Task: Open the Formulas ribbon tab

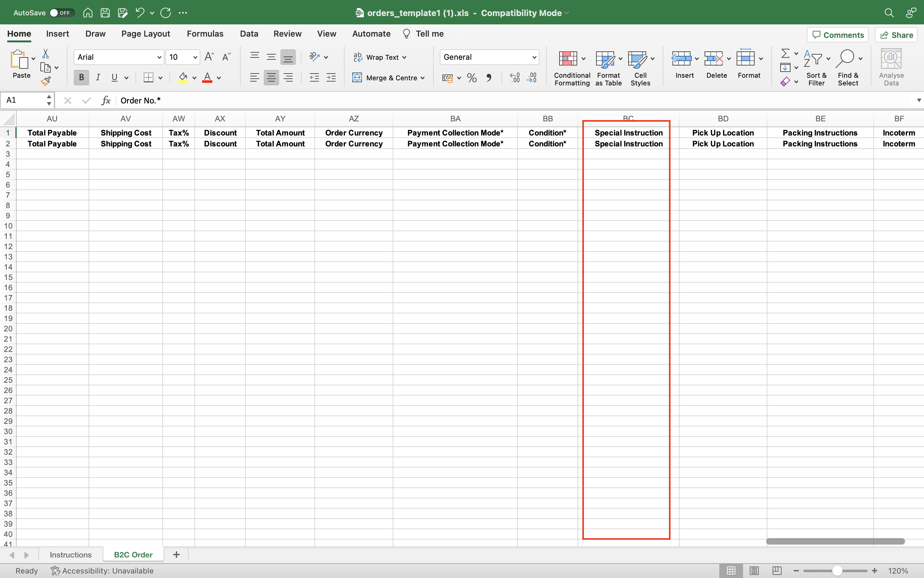Action: 205,34
